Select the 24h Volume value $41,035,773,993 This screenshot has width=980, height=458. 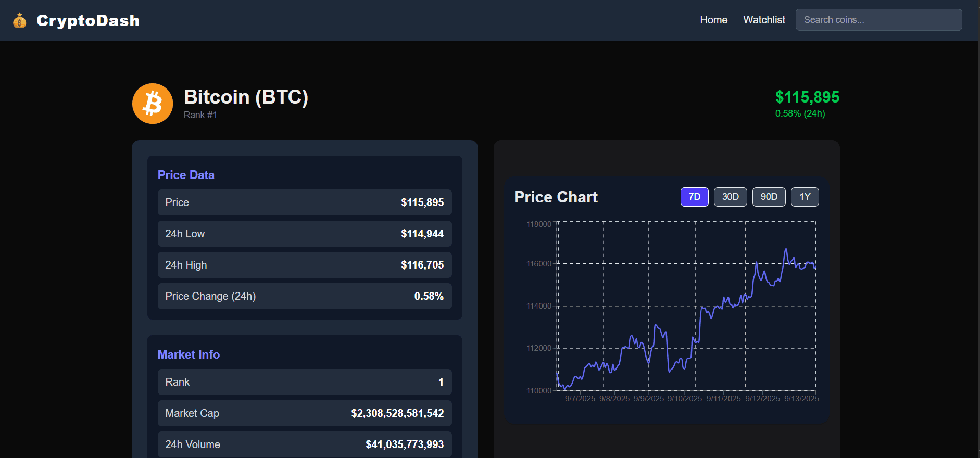(405, 444)
